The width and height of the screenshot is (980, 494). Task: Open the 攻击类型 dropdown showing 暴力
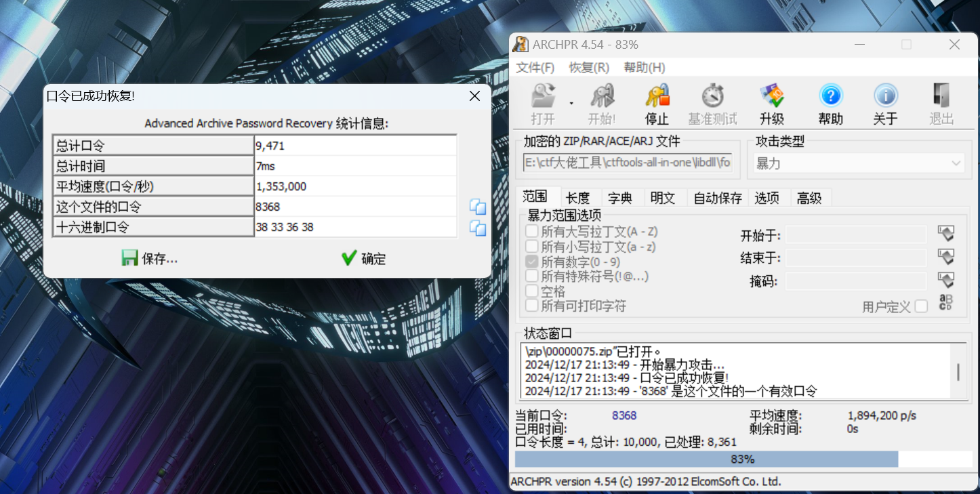pyautogui.click(x=859, y=163)
